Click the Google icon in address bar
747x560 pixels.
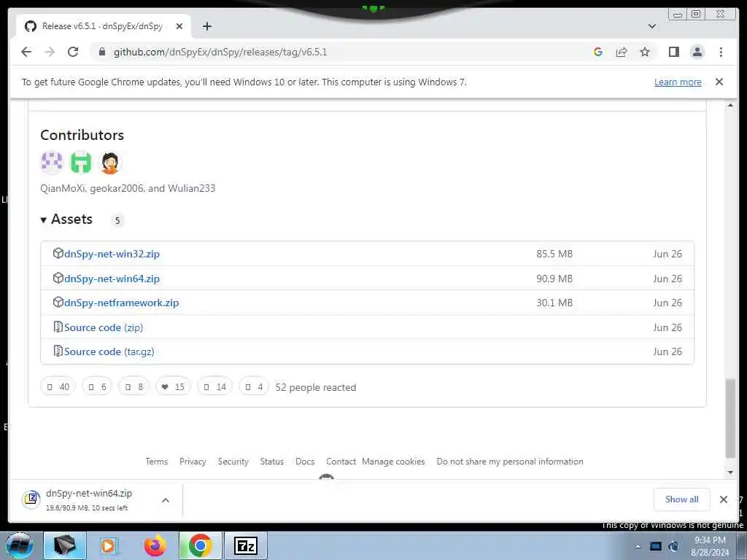pos(598,52)
